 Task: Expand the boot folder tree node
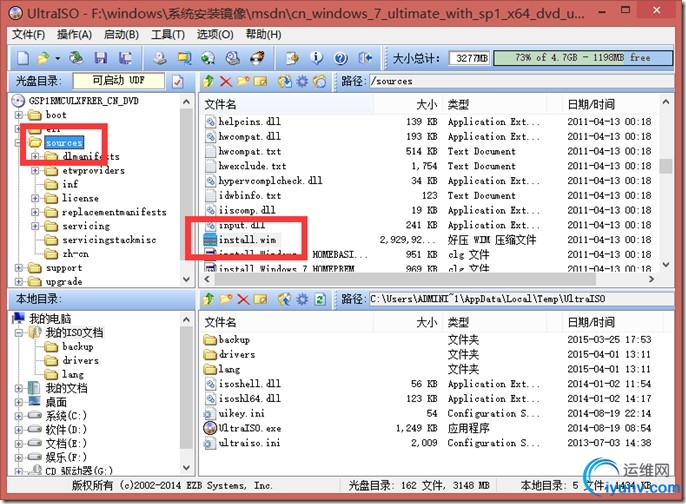point(18,115)
